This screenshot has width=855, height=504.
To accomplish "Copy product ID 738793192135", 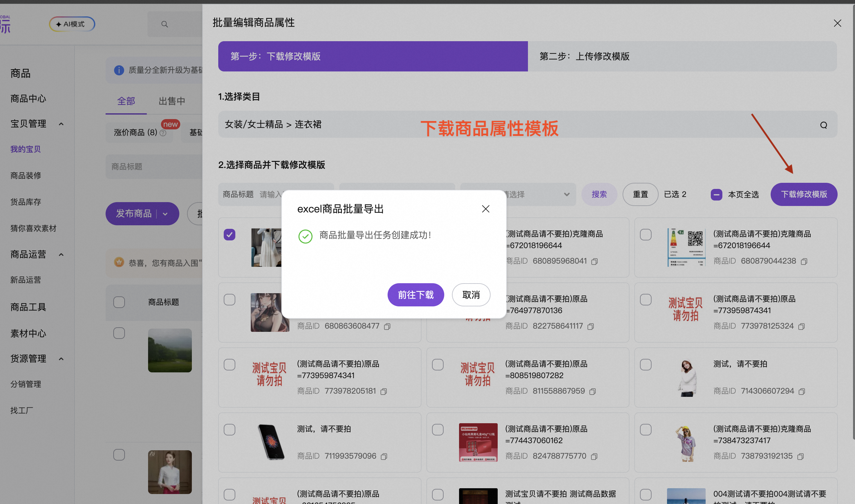I will (x=800, y=456).
